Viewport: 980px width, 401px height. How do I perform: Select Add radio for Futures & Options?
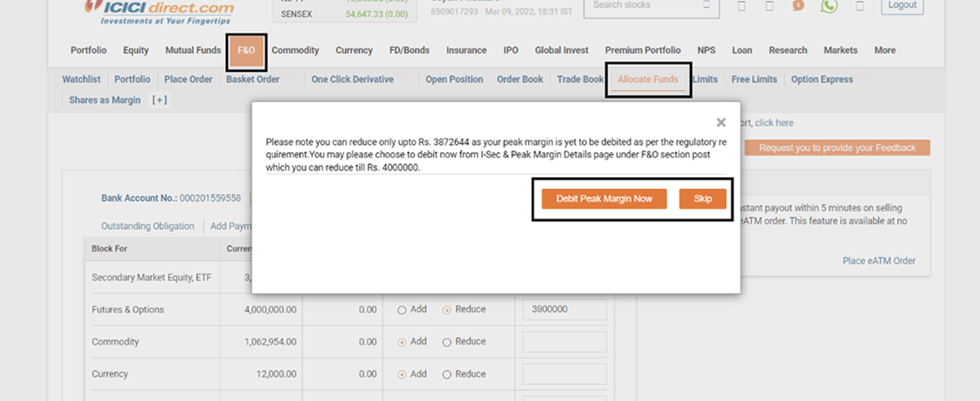pyautogui.click(x=402, y=310)
